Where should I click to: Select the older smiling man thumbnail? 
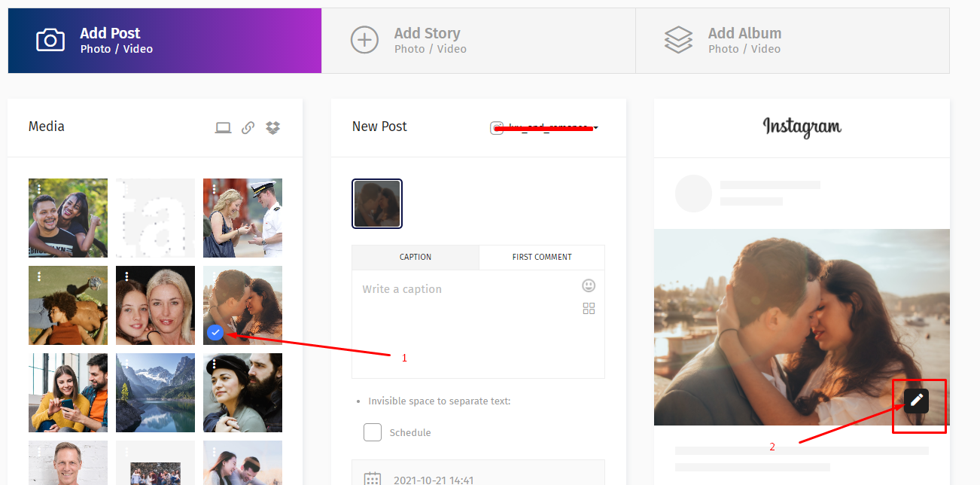tap(68, 462)
